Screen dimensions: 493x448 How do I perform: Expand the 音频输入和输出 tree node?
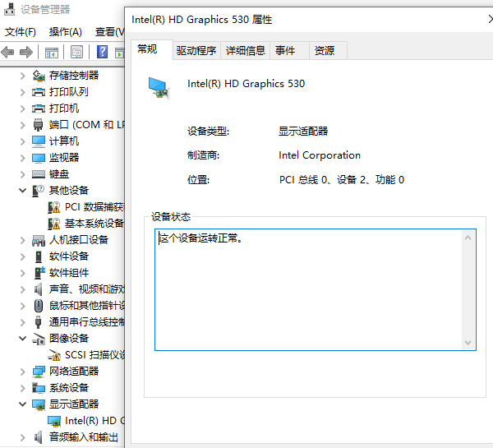point(23,437)
